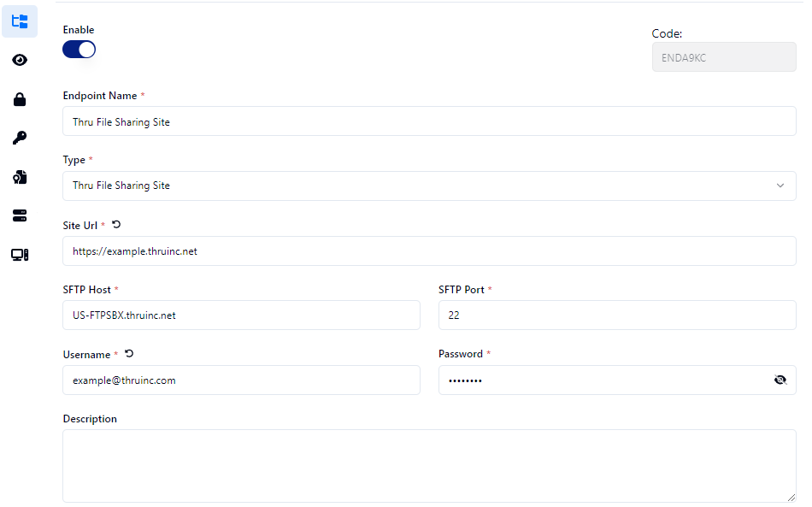The height and width of the screenshot is (507, 812).
Task: Focus the SFTP Host input field
Action: 241,315
